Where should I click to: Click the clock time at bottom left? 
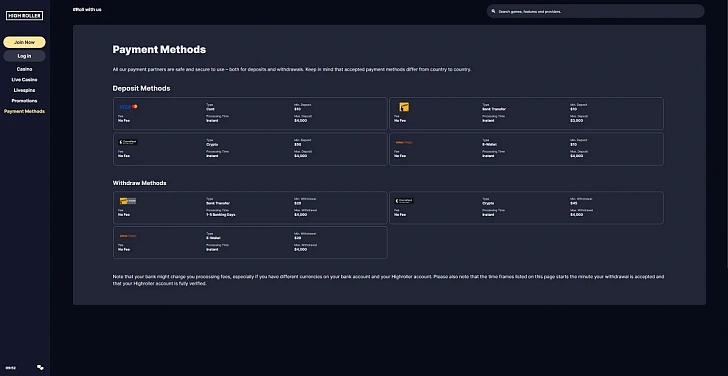[10, 368]
